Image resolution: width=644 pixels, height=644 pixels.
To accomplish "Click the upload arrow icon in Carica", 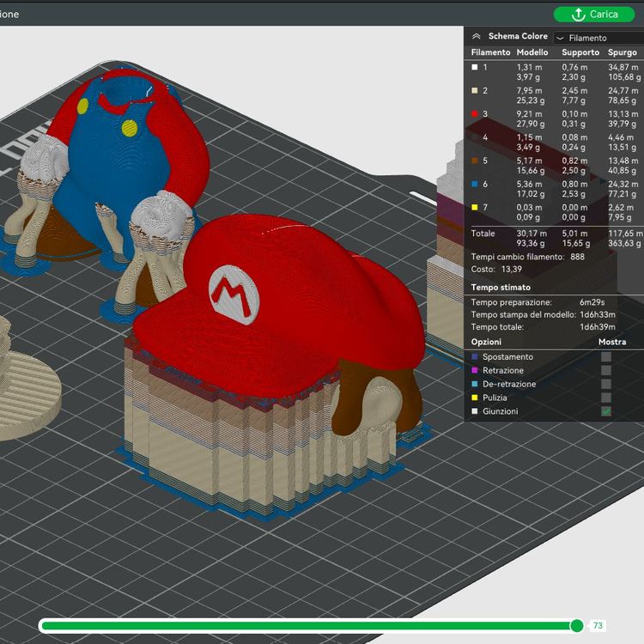I will [578, 15].
